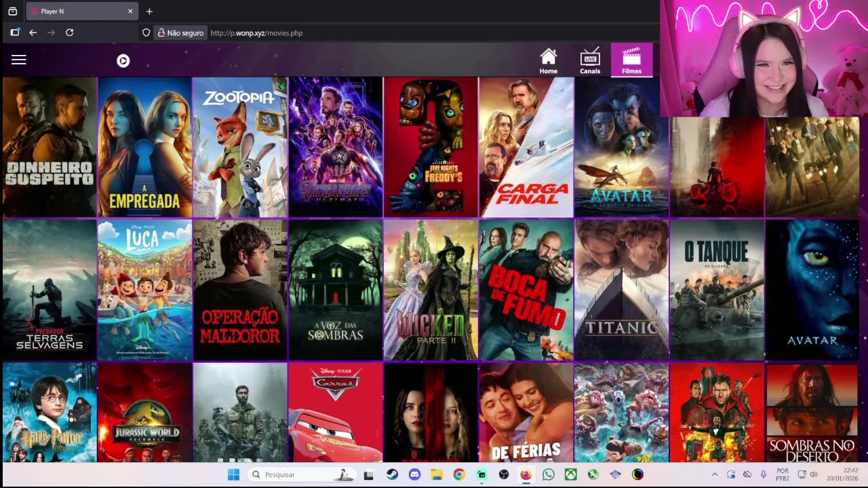
Task: Open the Wicked Parte II poster
Action: [x=431, y=289]
